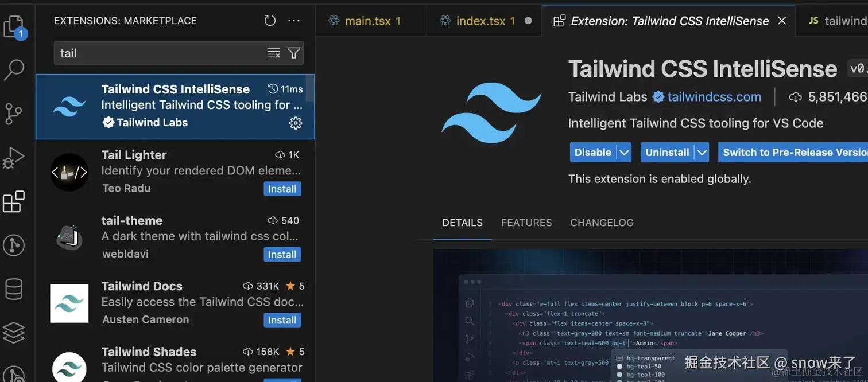Screen dimensions: 868x382
Task: Open Tailwind CSS IntelliSense manage gear
Action: point(296,123)
